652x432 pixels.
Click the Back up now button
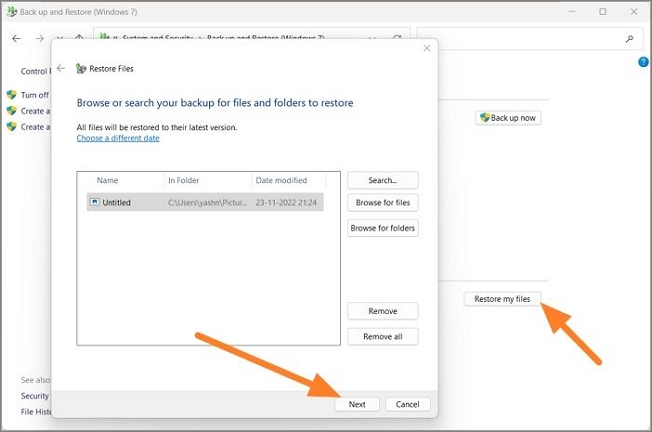508,118
